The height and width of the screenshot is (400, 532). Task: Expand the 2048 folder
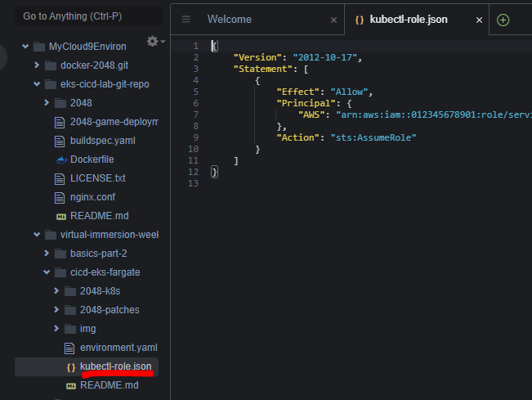click(x=47, y=102)
